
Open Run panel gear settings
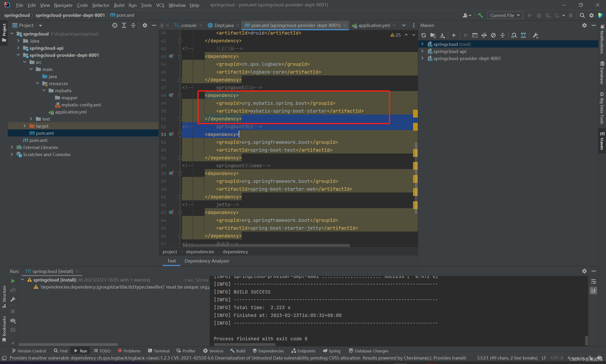584,271
